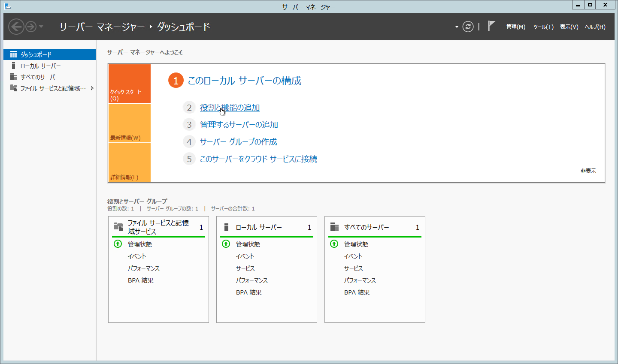Select the クイック スタート(Q) tile

tap(130, 84)
